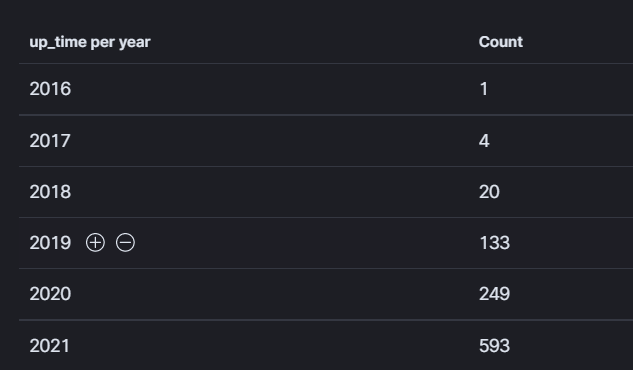This screenshot has width=633, height=370.
Task: Click the plus filter-for-value icon beside 2019
Action: (95, 242)
